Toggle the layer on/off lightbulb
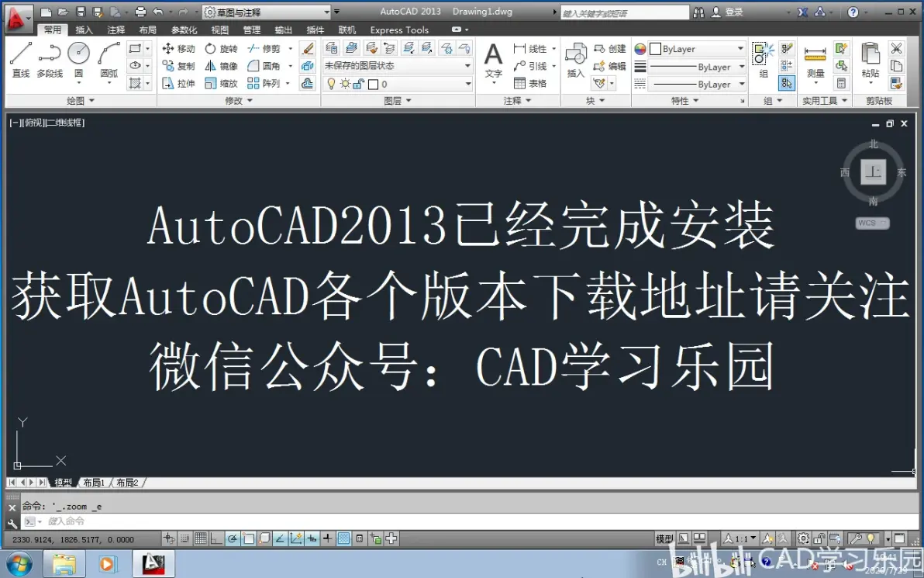The image size is (924, 578). [x=331, y=85]
